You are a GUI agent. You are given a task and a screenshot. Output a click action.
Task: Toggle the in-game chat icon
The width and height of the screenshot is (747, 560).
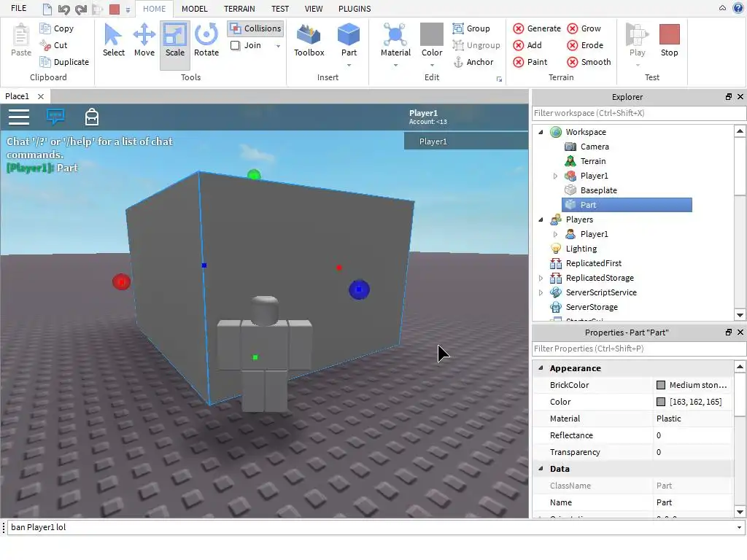(x=55, y=116)
